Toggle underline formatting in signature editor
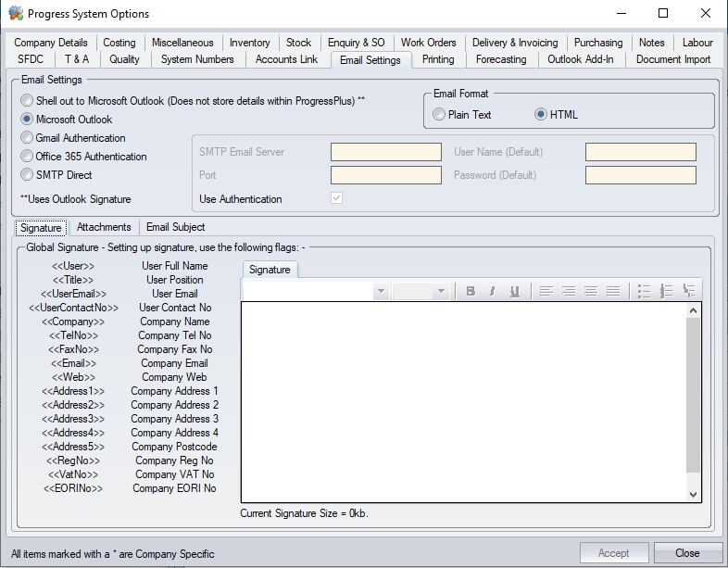This screenshot has width=728, height=568. click(515, 291)
